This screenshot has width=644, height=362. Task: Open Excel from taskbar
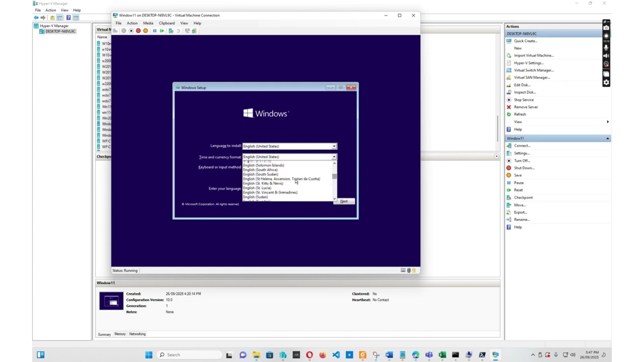[442, 355]
